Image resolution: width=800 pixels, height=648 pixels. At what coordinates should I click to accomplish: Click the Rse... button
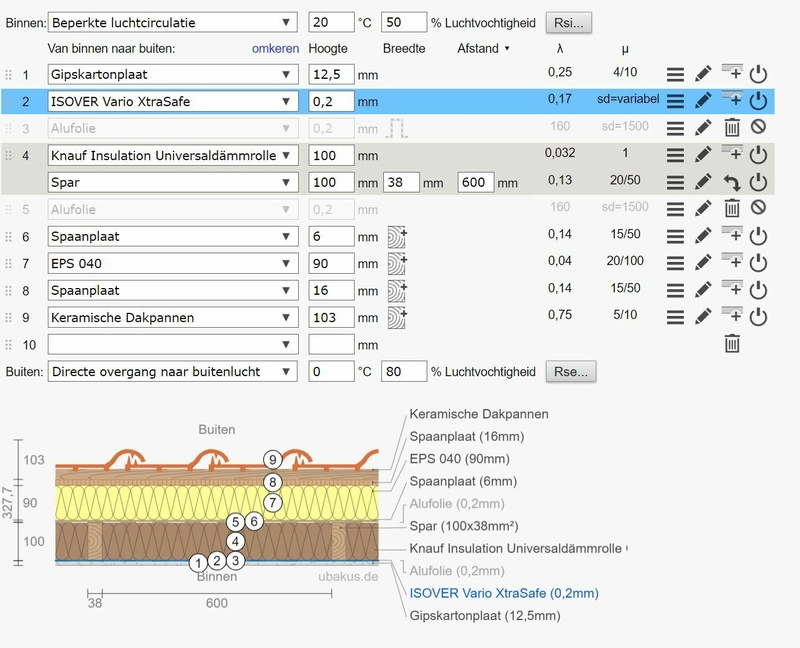[x=570, y=371]
